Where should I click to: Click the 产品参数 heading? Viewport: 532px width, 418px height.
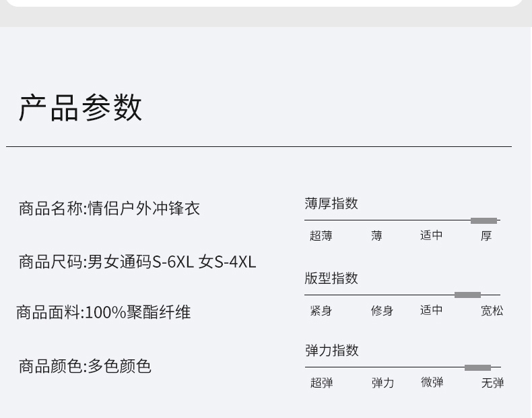(80, 108)
